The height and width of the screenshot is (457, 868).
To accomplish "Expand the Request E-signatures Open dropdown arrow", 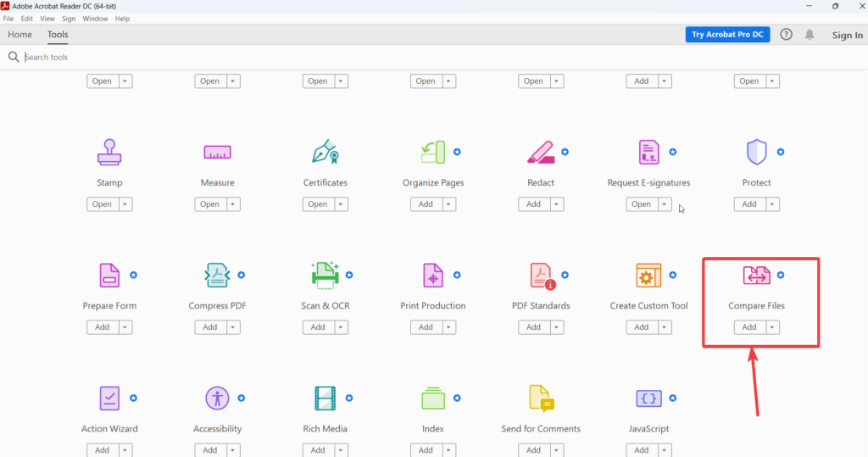I will pos(665,203).
